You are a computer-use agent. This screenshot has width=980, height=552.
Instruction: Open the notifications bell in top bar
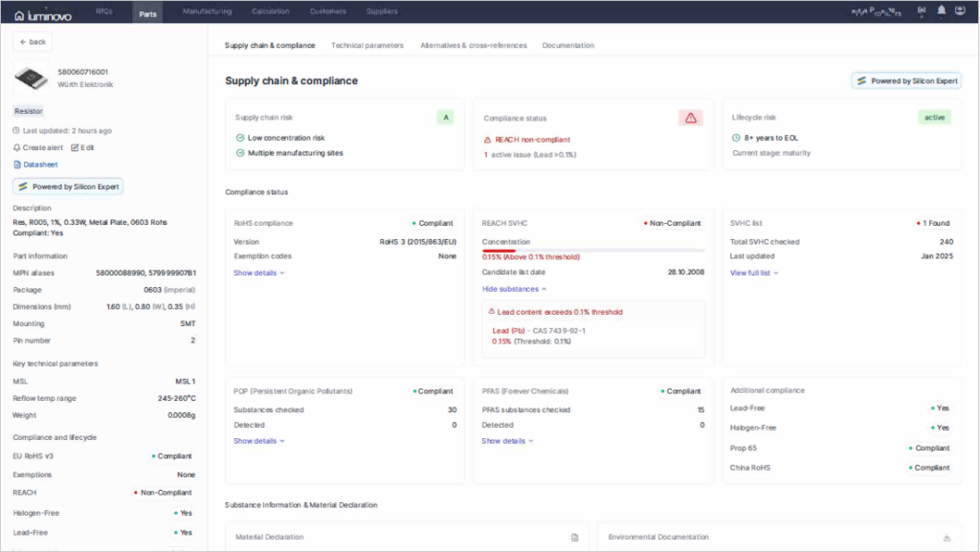(x=942, y=11)
